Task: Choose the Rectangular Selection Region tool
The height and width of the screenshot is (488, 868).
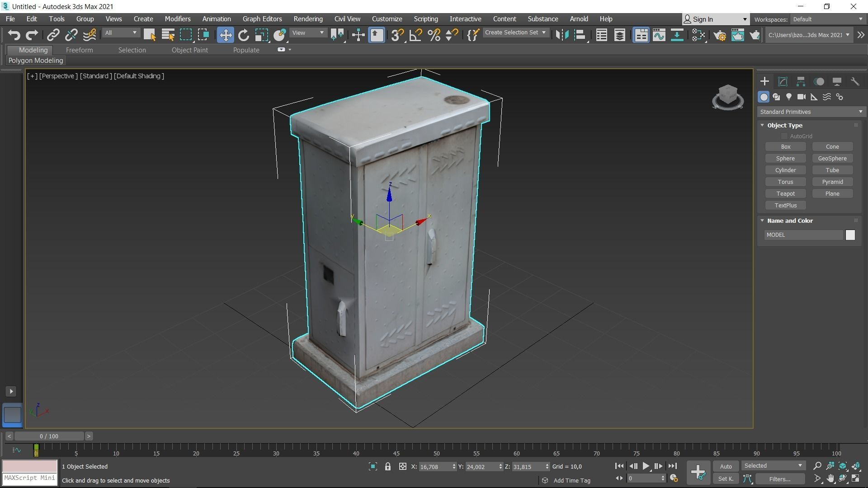Action: coord(186,35)
